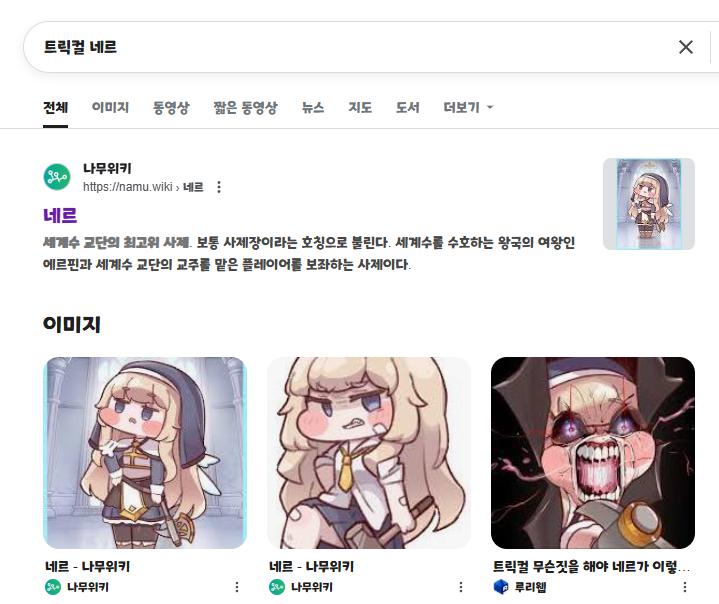
Task: Click the 나무위키 favicon beside the top result
Action: click(x=57, y=177)
